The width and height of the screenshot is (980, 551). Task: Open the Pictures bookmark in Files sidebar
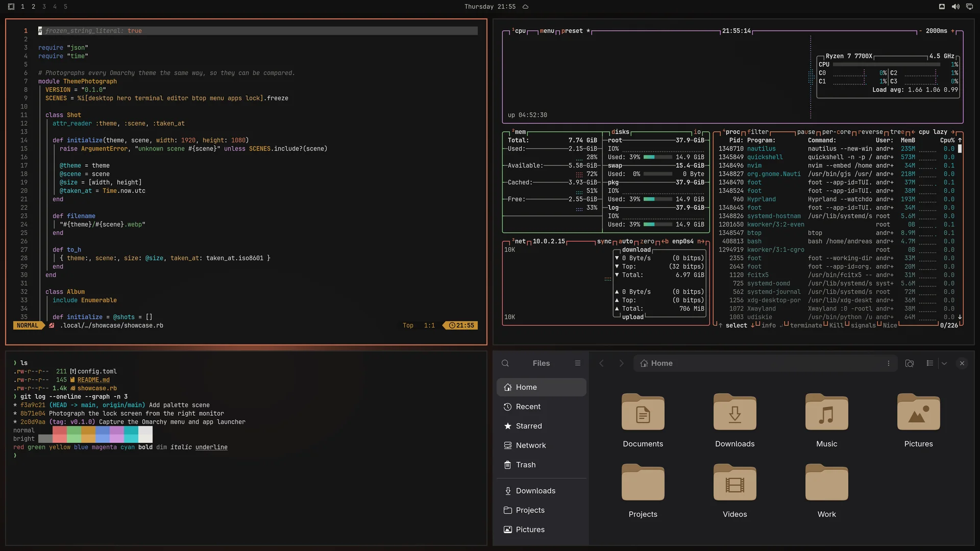[x=542, y=530]
